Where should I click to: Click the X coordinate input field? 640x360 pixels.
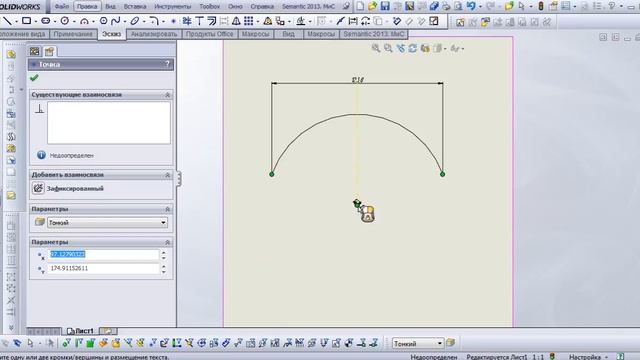point(103,255)
